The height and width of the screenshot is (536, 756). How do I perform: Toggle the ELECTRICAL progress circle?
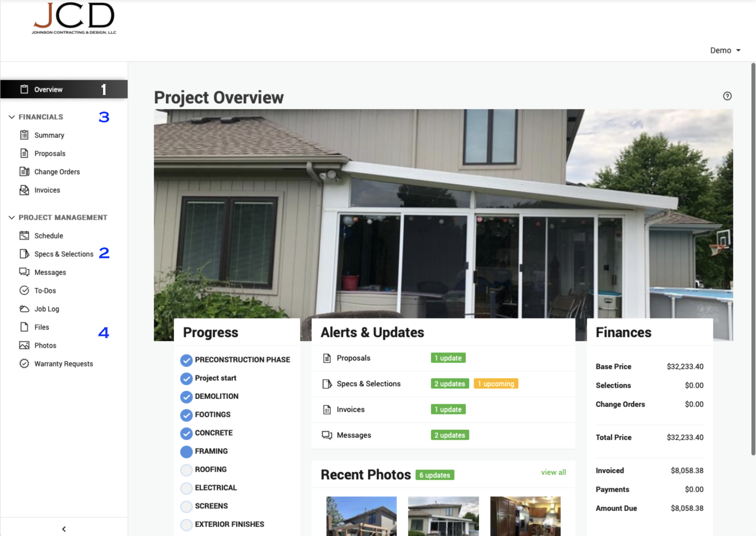coord(186,488)
